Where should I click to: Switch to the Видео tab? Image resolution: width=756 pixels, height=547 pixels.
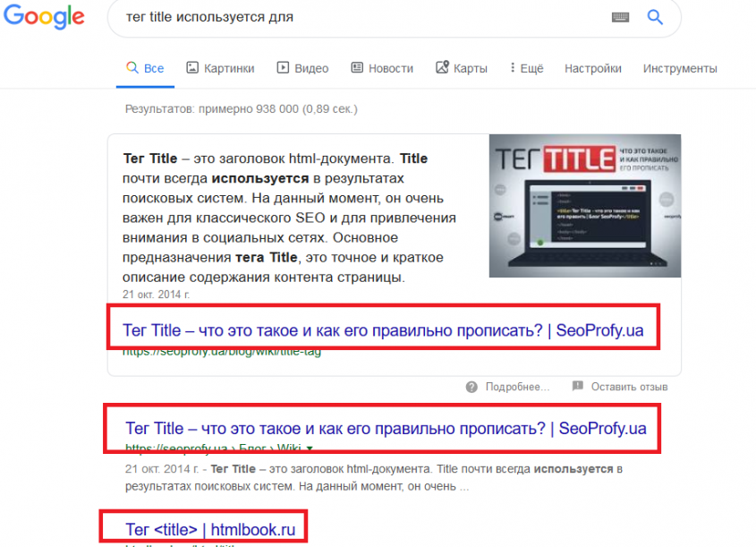point(302,68)
